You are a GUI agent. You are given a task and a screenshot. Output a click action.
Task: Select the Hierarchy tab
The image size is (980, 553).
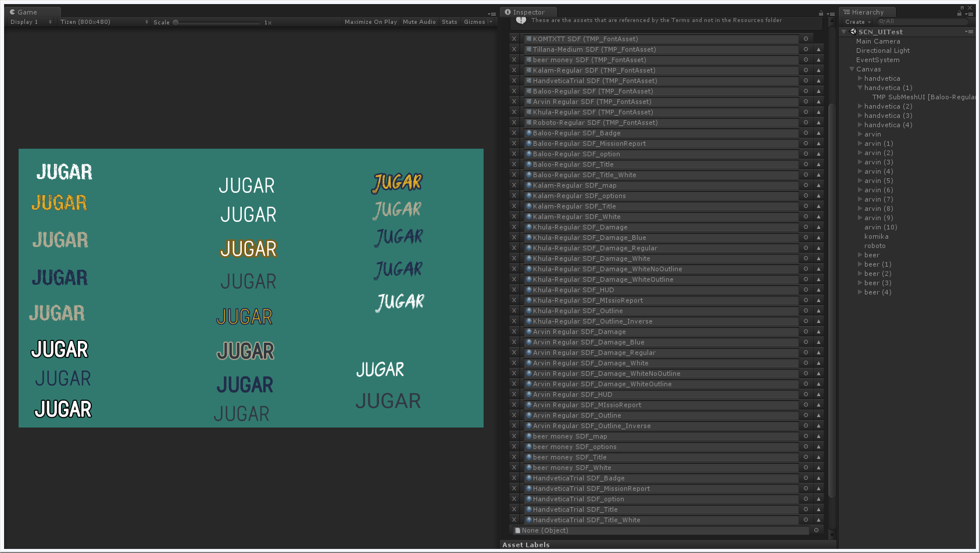click(867, 12)
